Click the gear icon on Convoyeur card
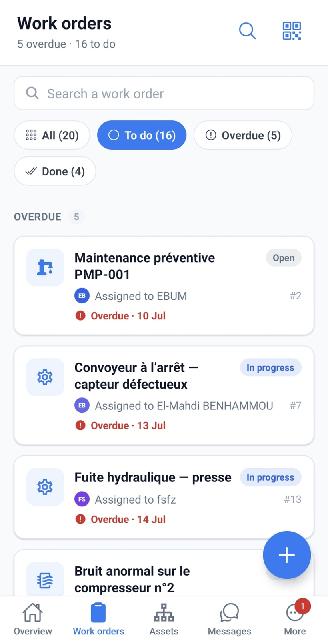Viewport: 328px width, 644px height. pyautogui.click(x=45, y=377)
